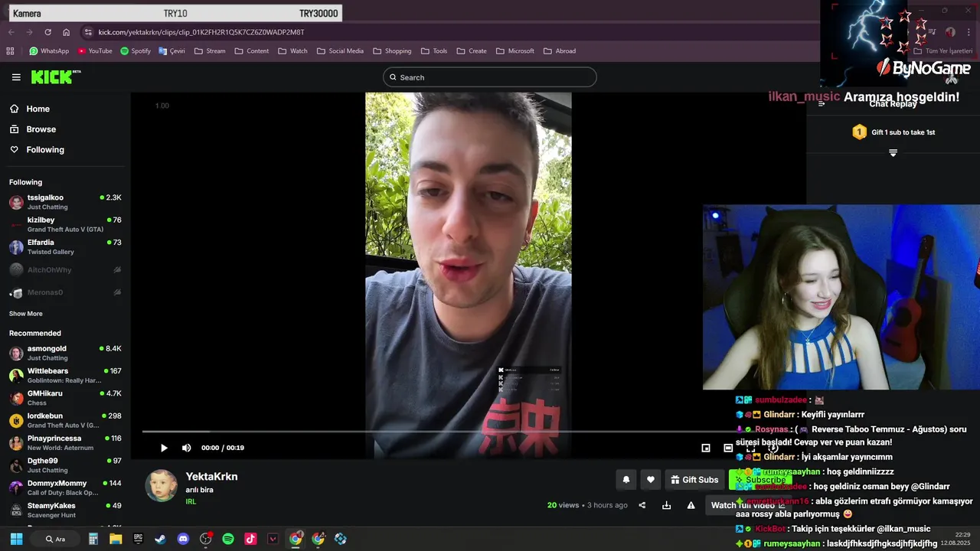Screen dimensions: 980x551
Task: Open GMHikaru's recommended channel
Action: pos(65,398)
